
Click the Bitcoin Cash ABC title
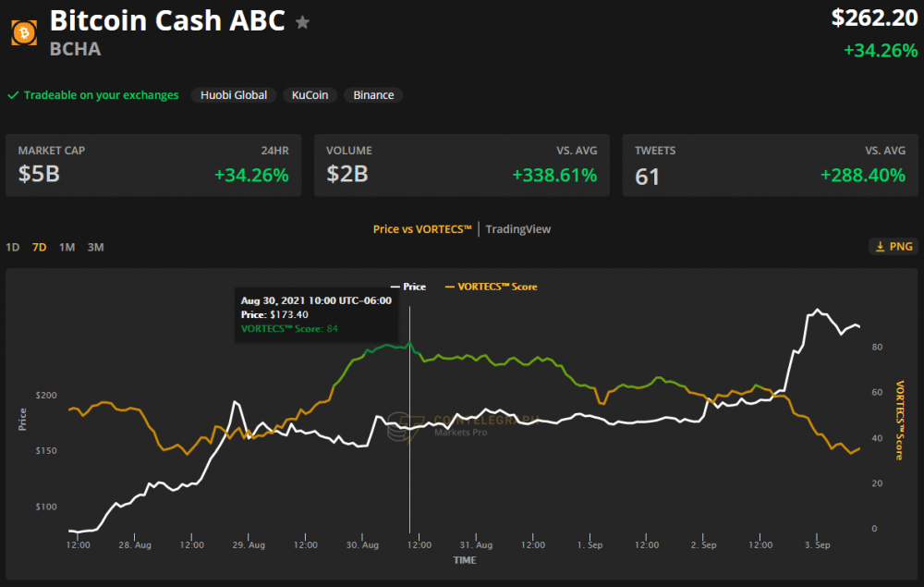pos(167,20)
